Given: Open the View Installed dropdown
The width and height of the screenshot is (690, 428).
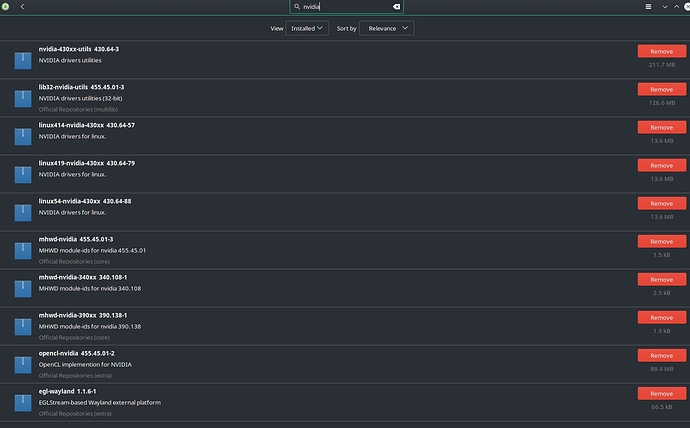Looking at the screenshot, I should [307, 28].
